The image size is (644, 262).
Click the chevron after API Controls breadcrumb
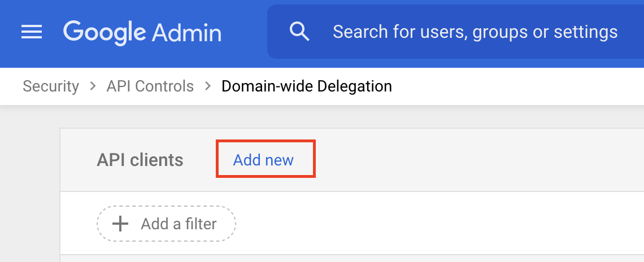(x=208, y=86)
